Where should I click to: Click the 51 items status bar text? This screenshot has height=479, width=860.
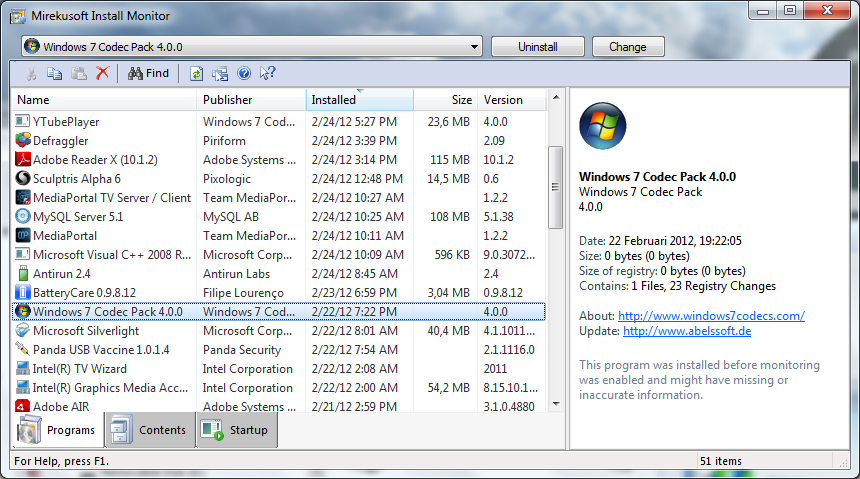[721, 461]
